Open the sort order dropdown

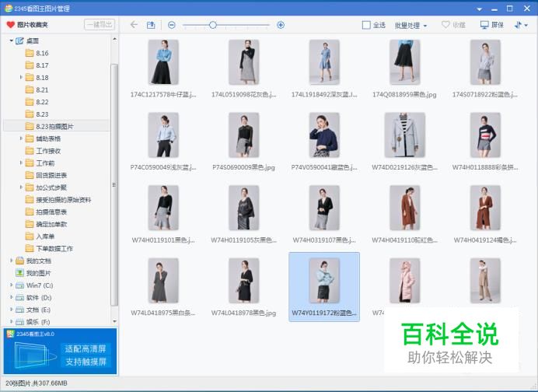(x=521, y=25)
